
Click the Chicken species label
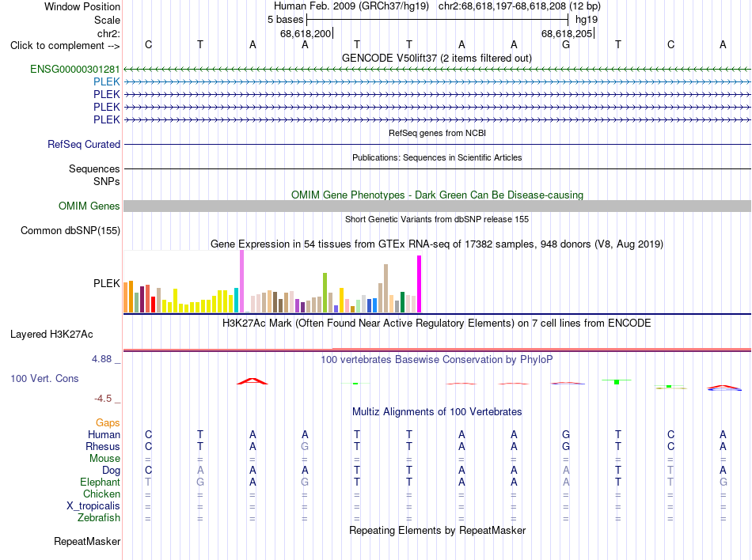(x=101, y=494)
